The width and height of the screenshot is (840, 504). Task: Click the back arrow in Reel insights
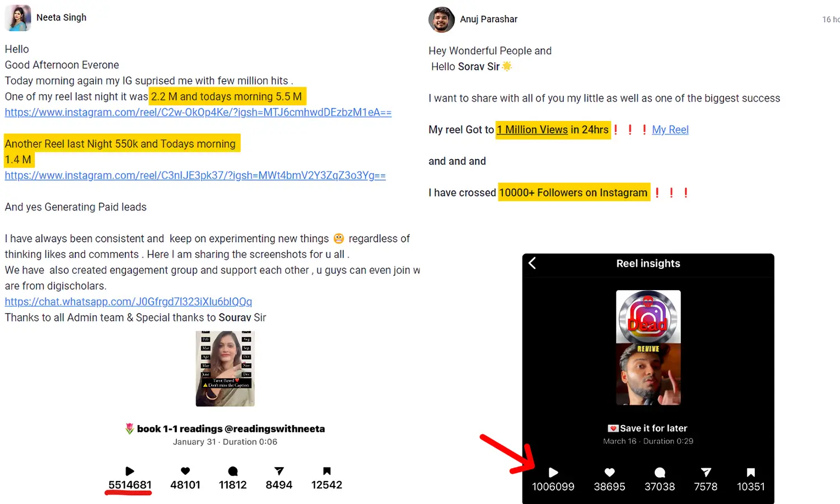532,263
